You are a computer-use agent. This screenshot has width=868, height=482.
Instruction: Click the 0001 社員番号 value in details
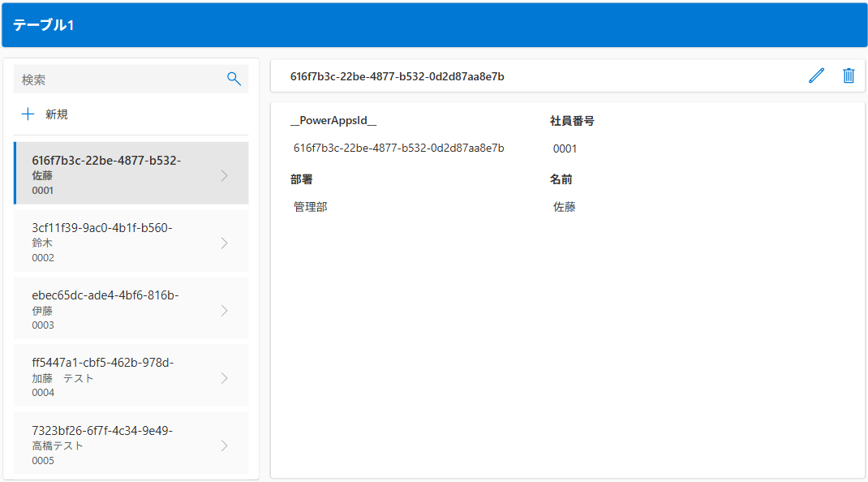[x=565, y=148]
